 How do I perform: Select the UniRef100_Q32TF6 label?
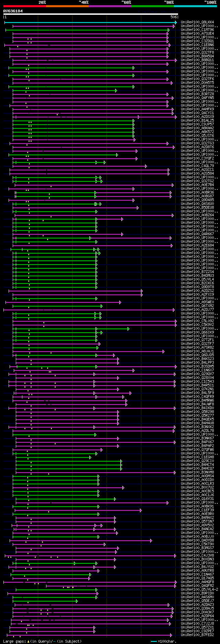pyautogui.click(x=197, y=79)
